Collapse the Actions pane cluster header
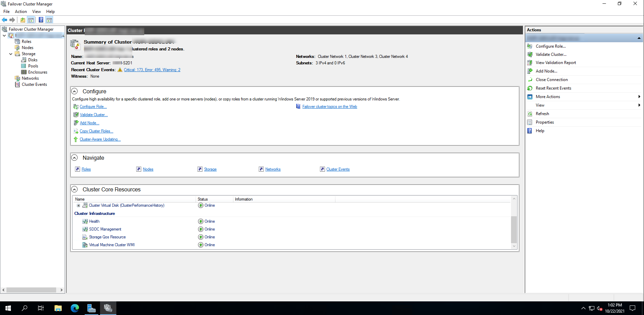The height and width of the screenshot is (315, 644). coord(639,38)
